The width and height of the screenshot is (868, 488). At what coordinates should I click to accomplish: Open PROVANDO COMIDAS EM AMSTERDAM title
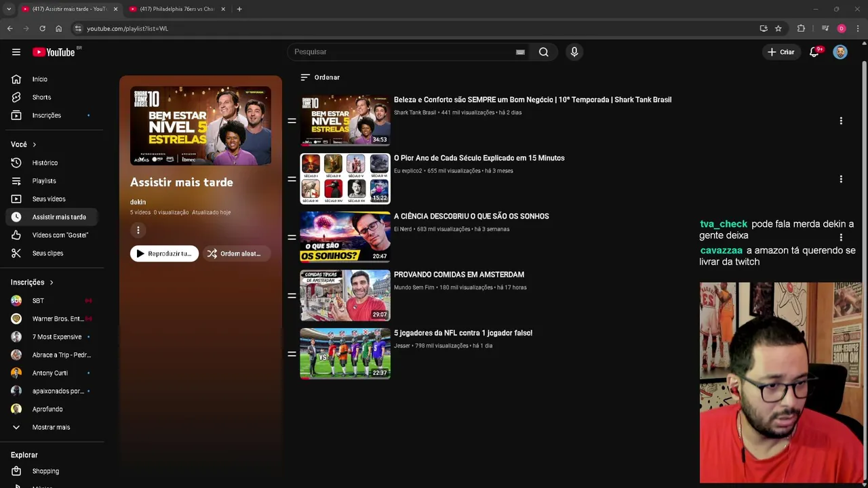click(459, 274)
